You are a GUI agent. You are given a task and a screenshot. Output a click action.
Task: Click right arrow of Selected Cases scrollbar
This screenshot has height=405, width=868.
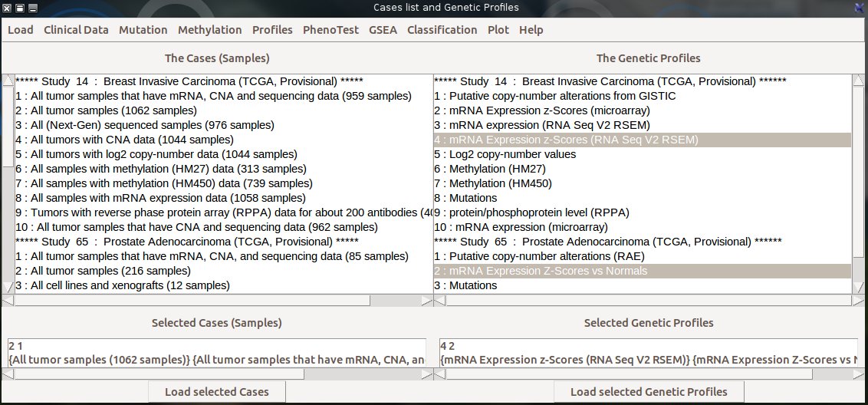pyautogui.click(x=426, y=374)
